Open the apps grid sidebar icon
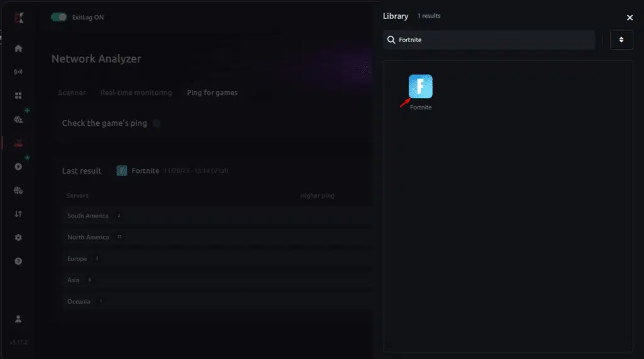This screenshot has height=359, width=644. [18, 96]
